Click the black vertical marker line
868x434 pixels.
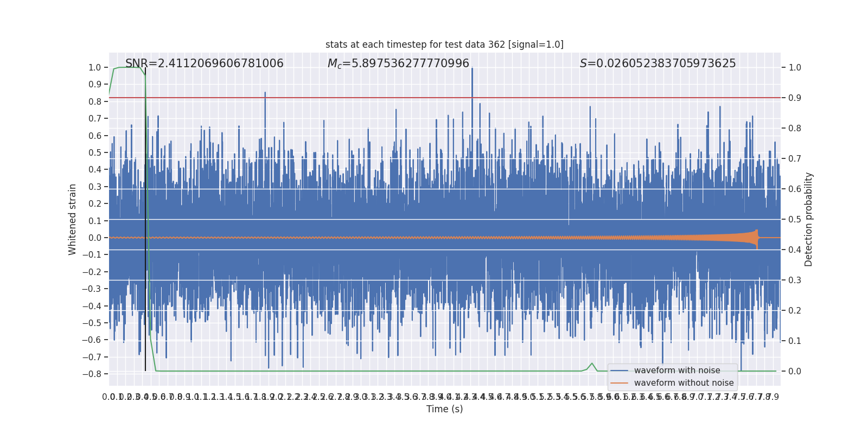(145, 219)
